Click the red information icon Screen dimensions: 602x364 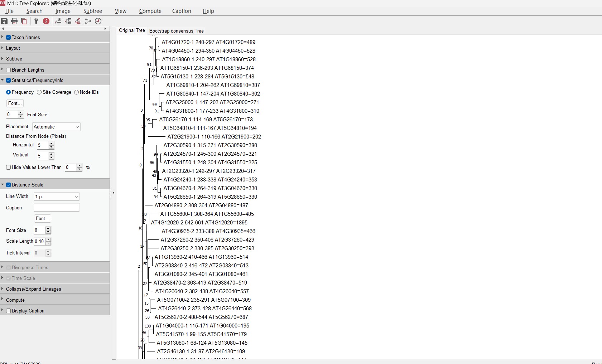46,21
